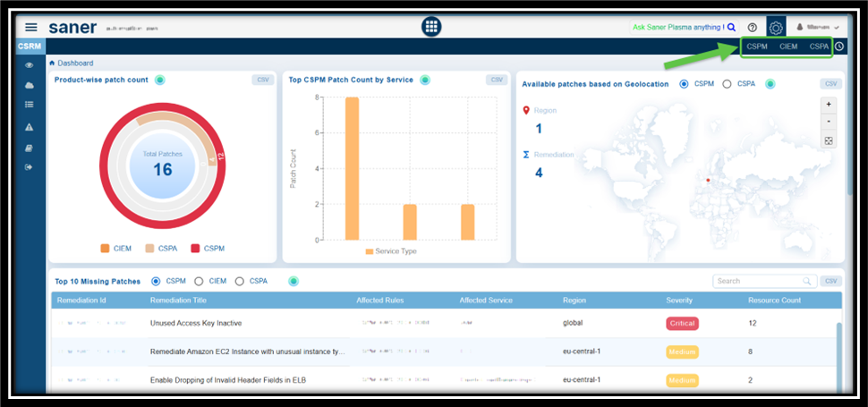Switch to the CSPA tab
Screen dimensions: 868x407
(819, 47)
